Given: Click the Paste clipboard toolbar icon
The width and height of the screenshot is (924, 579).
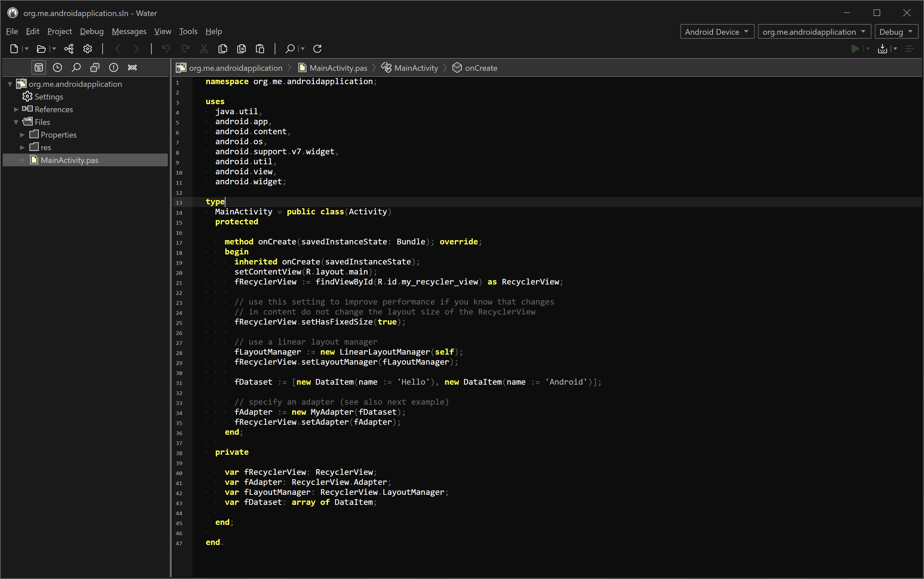Looking at the screenshot, I should (260, 49).
